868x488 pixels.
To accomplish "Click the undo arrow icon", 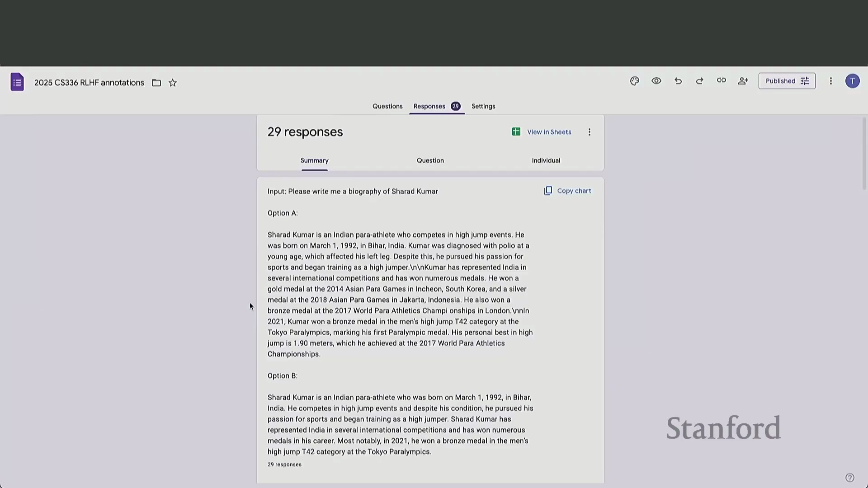I will [x=678, y=81].
